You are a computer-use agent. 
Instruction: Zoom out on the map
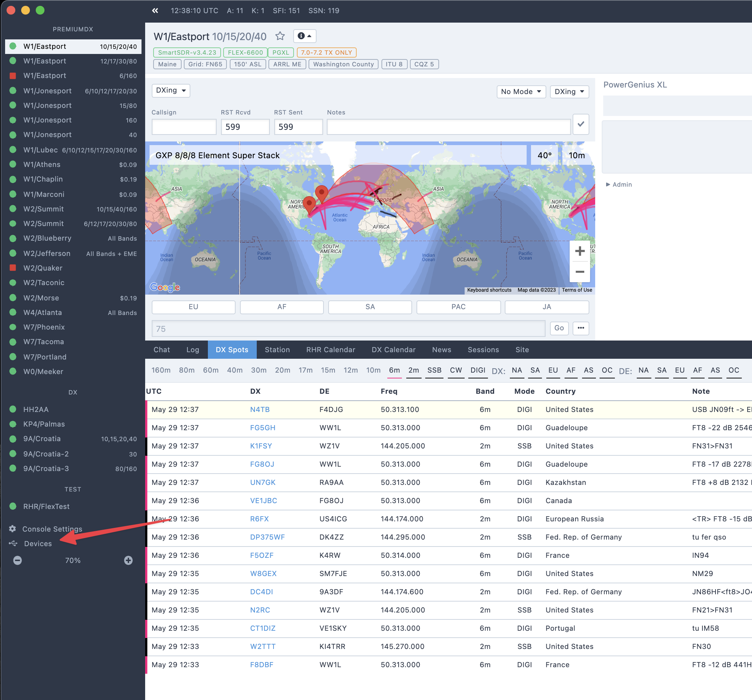579,272
